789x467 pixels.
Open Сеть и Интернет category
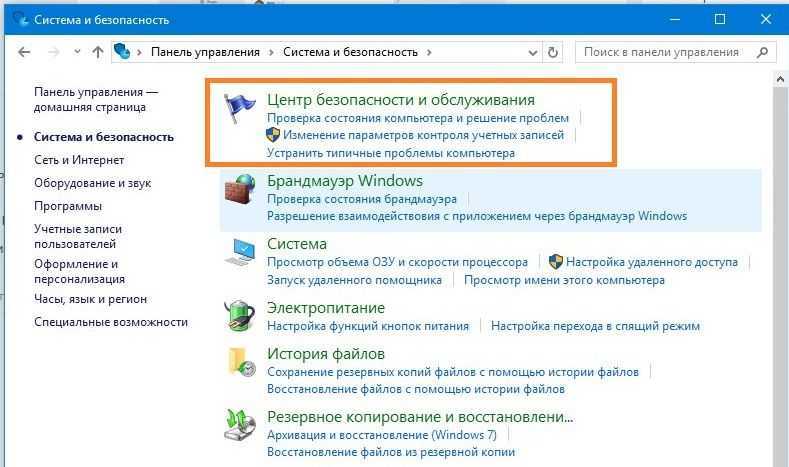[x=79, y=160]
